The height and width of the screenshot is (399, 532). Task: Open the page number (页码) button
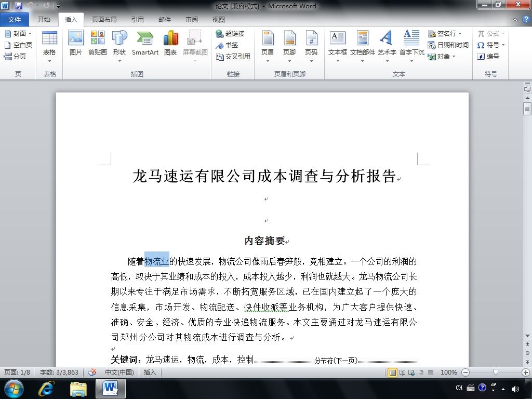coord(311,46)
